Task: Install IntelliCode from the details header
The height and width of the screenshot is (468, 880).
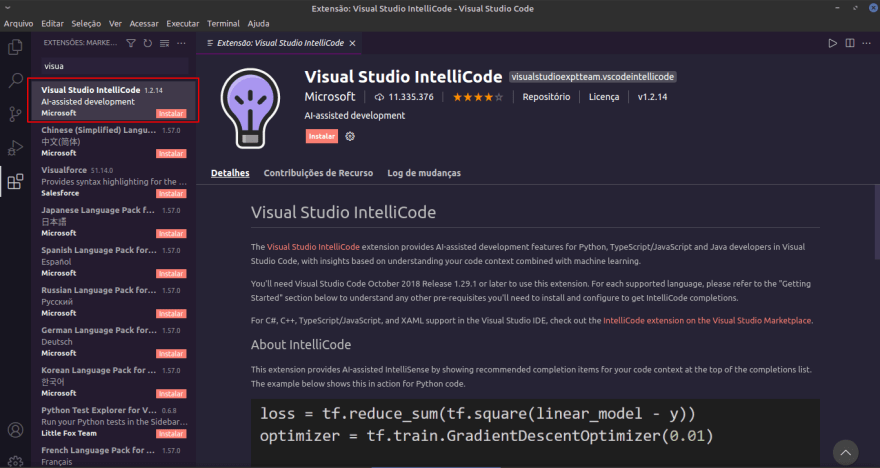Action: pos(322,136)
